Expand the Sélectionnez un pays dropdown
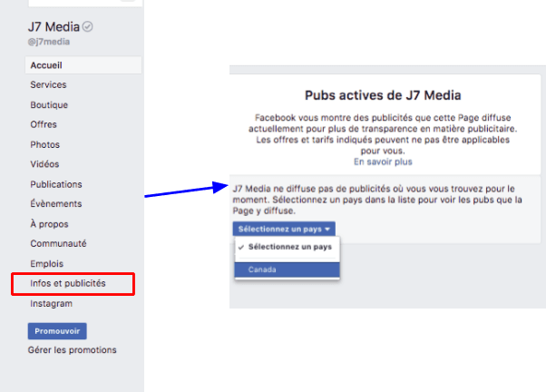Image resolution: width=546 pixels, height=392 pixels. point(286,229)
